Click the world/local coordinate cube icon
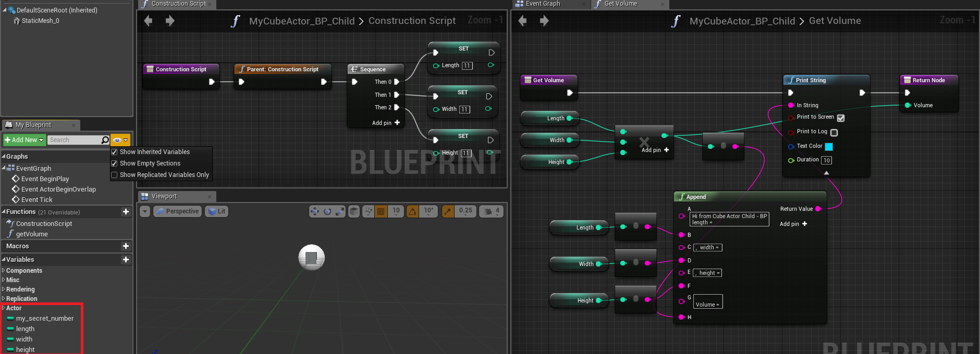The height and width of the screenshot is (354, 980). click(354, 211)
